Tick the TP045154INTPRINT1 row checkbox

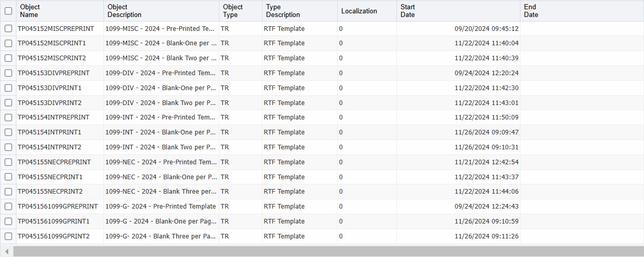[x=8, y=132]
